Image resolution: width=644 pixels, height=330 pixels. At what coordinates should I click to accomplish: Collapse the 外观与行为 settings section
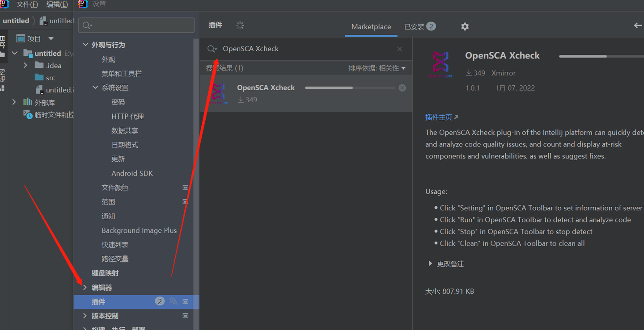point(85,45)
